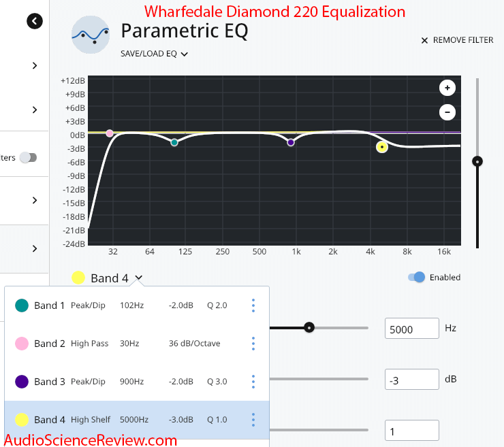The height and width of the screenshot is (447, 504).
Task: Click the 16k frequency axis label
Action: click(444, 252)
